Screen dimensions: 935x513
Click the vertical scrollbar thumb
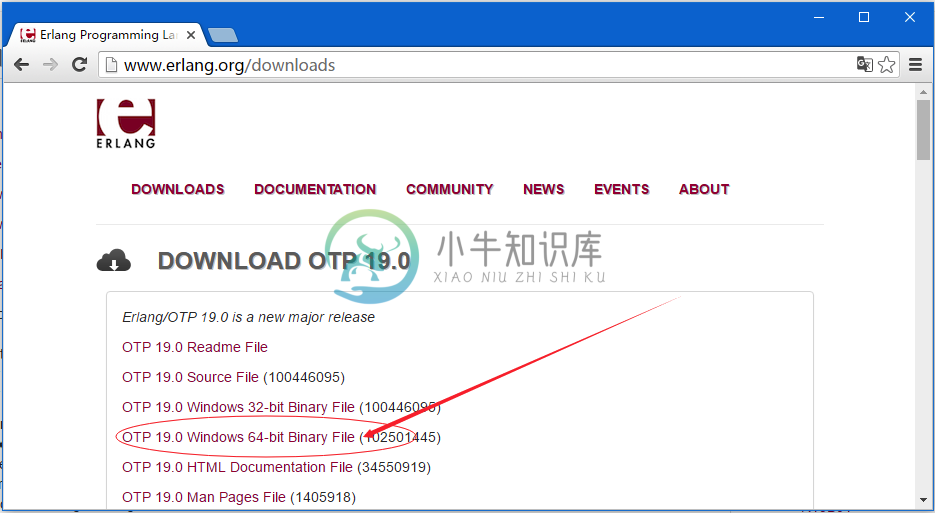[923, 129]
